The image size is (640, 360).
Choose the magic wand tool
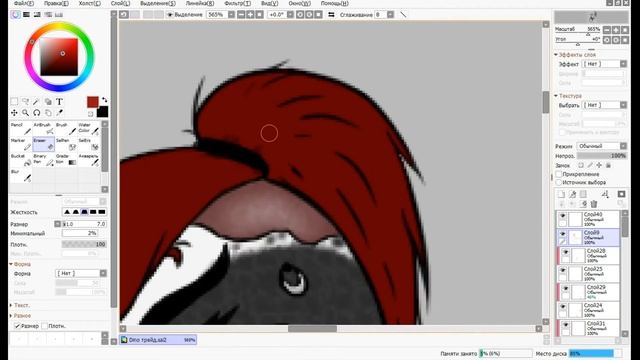[x=37, y=101]
